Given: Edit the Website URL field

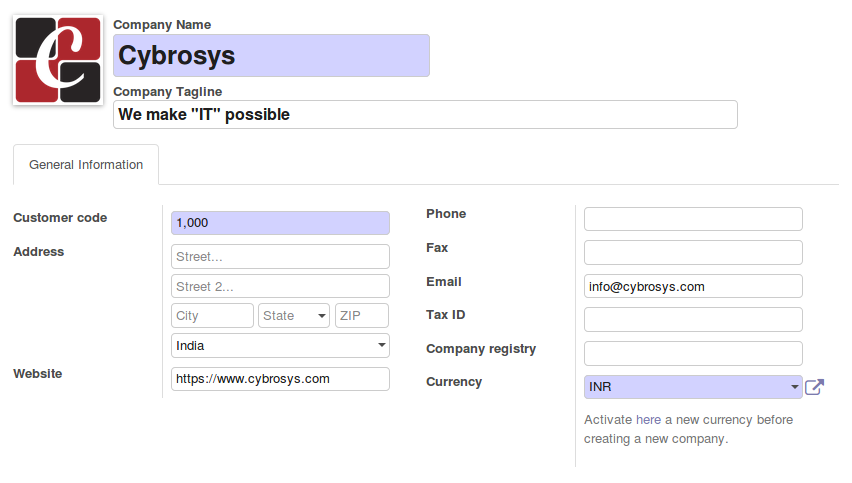Looking at the screenshot, I should [280, 379].
